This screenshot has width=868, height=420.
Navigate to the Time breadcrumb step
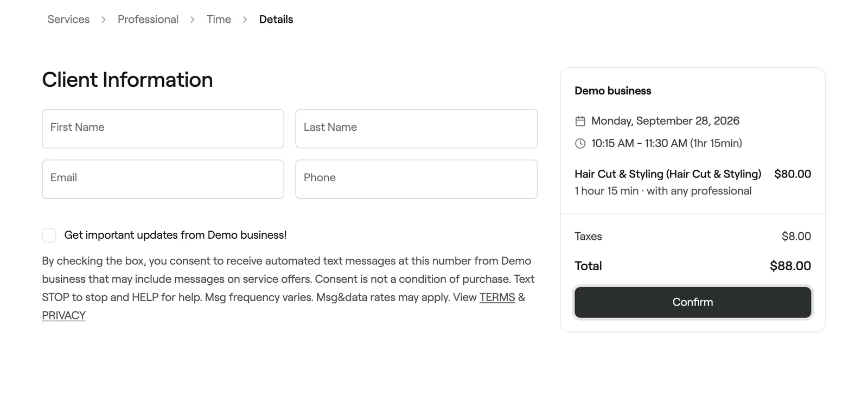(x=219, y=20)
